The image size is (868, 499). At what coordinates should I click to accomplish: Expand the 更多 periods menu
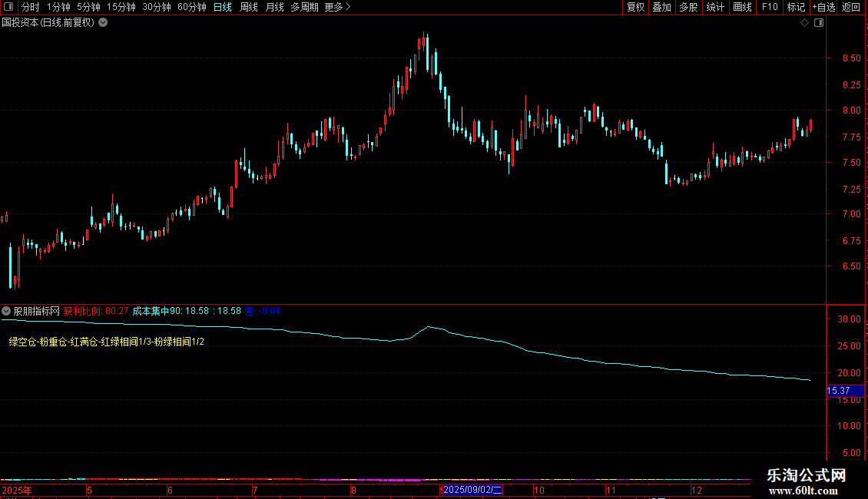(337, 7)
